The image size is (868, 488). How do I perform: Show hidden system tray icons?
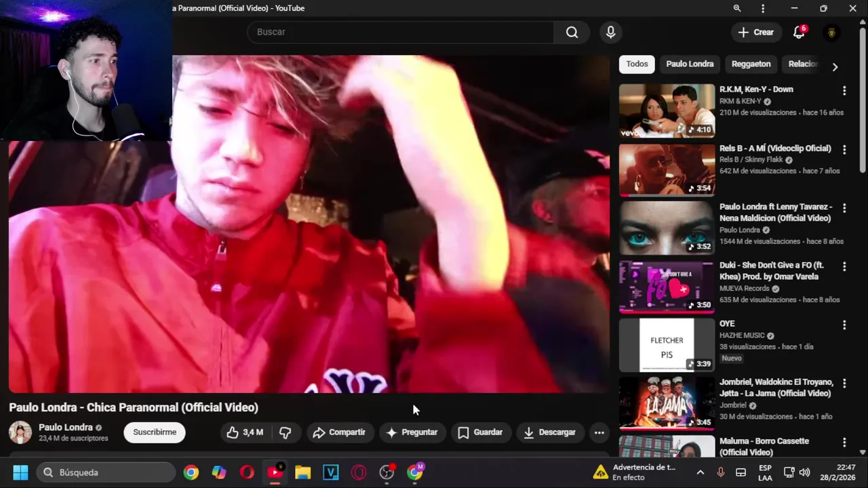click(x=701, y=472)
